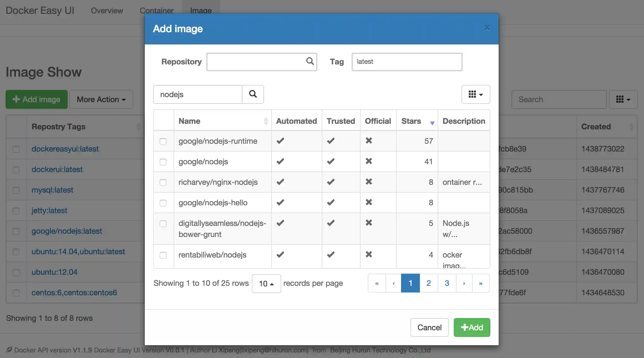Tick the rentabiliweb/nodejs row checkbox

(x=163, y=255)
